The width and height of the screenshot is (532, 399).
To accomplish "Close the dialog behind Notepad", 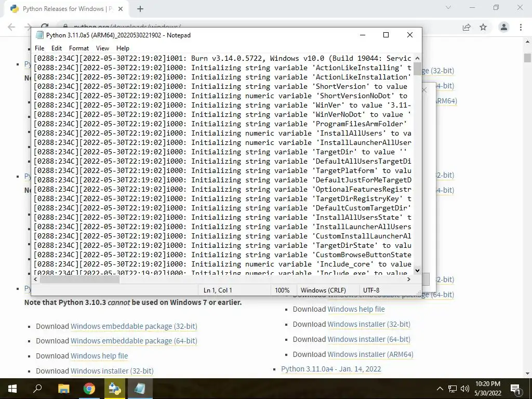I will [424, 90].
